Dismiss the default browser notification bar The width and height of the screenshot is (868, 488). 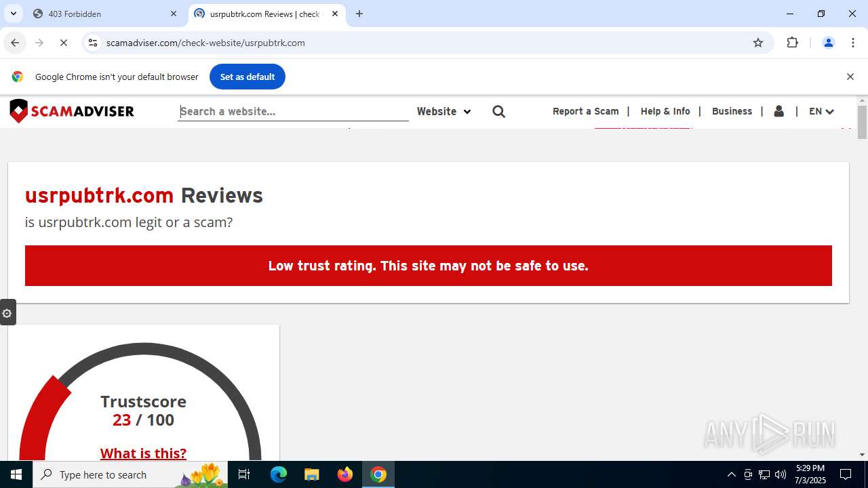point(850,77)
